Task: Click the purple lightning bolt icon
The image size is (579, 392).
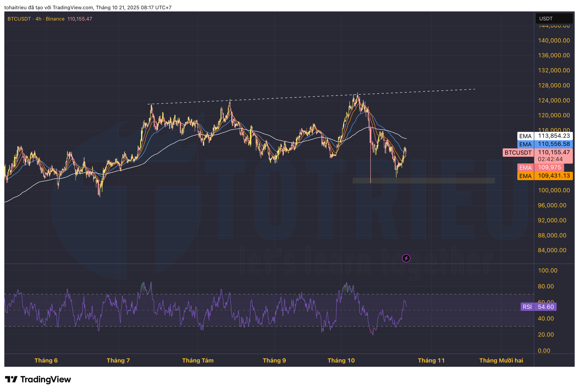Action: 406,258
